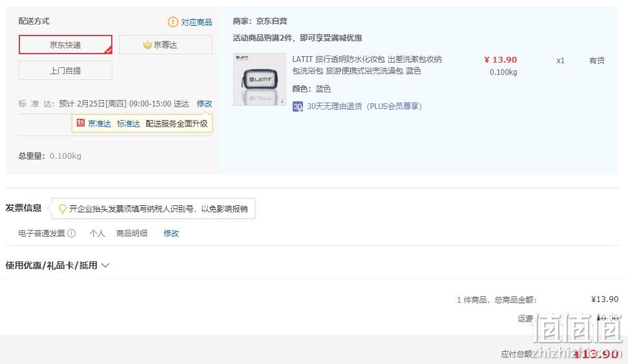Open LATIT 旅行透明防水化妆包 product title
Image resolution: width=628 pixels, height=364 pixels.
click(367, 65)
